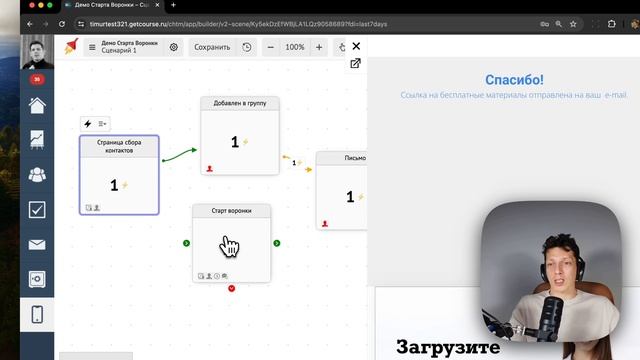This screenshot has width=640, height=360.
Task: Select the 'Страница сбора контактов' block
Action: click(119, 175)
